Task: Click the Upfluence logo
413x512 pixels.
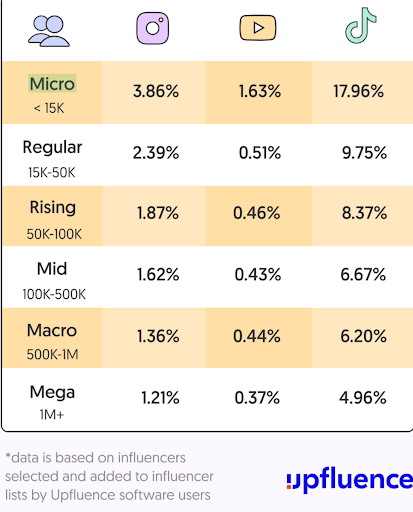Action: pos(350,479)
